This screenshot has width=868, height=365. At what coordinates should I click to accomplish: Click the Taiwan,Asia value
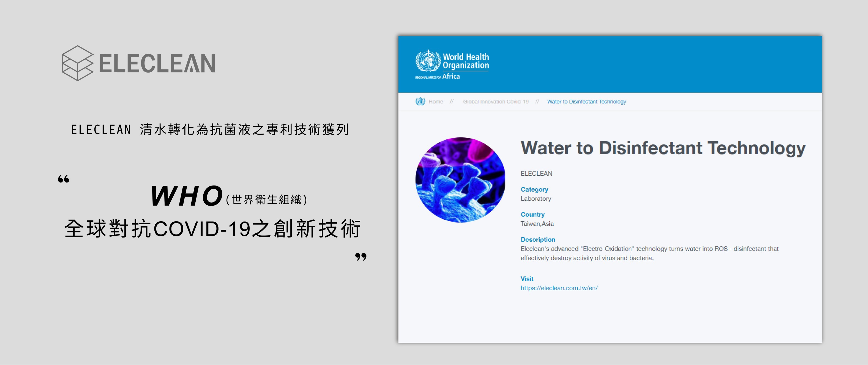pyautogui.click(x=537, y=224)
